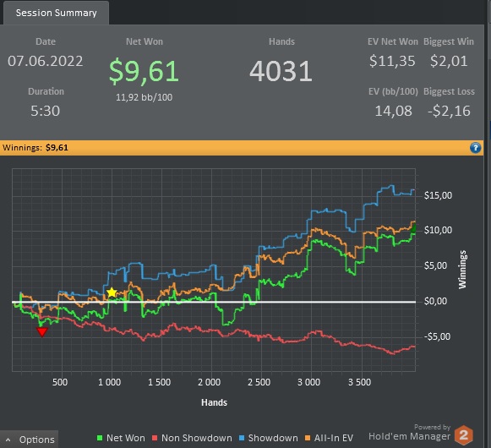Click the Hold'em Manager 2 logo icon
Screen dimensions: 491x448
[463, 435]
